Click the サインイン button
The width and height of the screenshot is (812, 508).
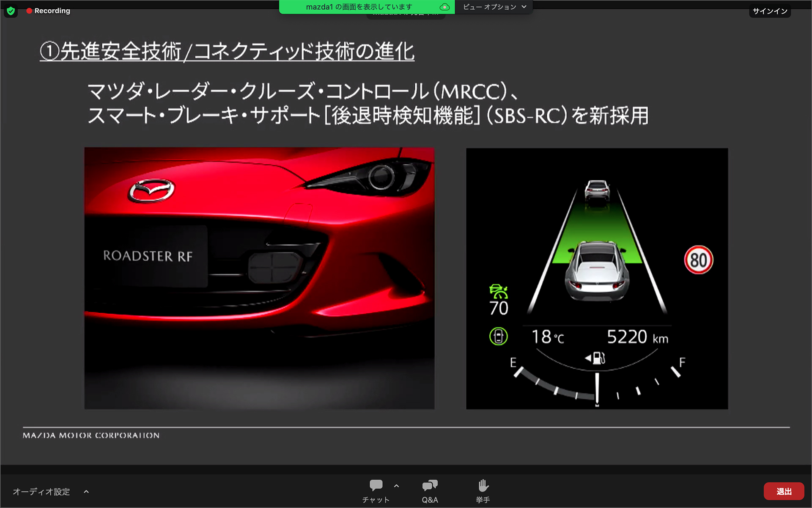coord(770,11)
